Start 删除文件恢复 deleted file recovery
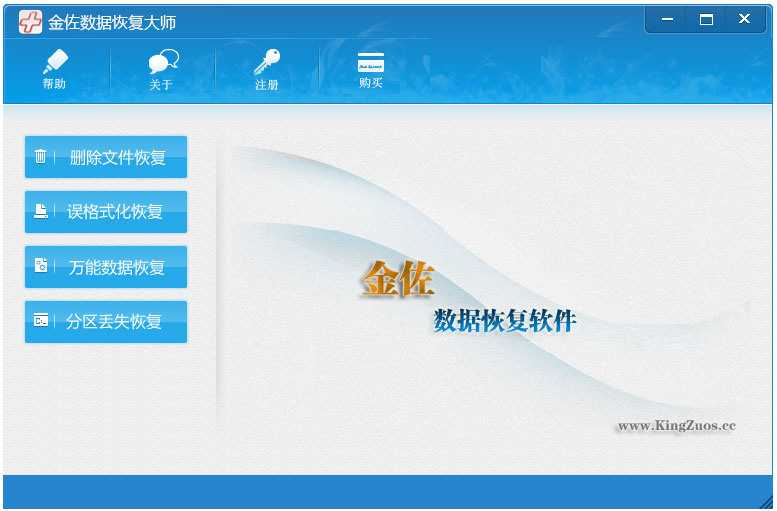This screenshot has width=777, height=511. [106, 157]
